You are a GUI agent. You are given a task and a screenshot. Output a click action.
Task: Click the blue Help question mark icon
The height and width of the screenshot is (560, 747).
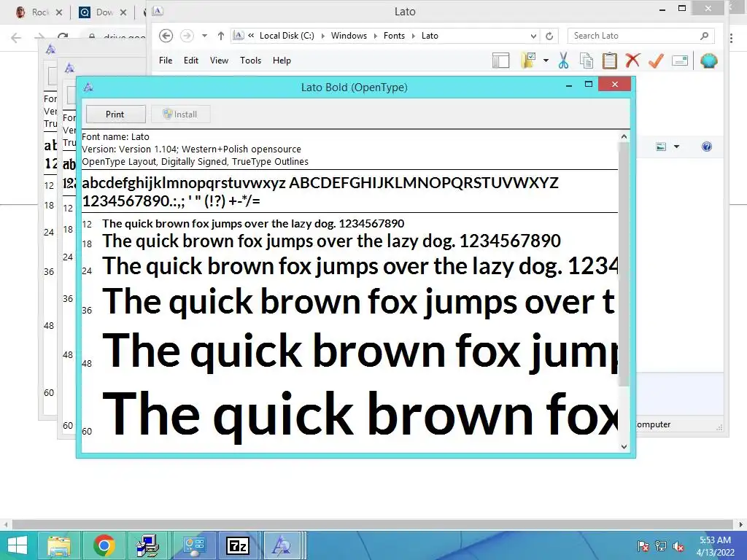pyautogui.click(x=706, y=147)
